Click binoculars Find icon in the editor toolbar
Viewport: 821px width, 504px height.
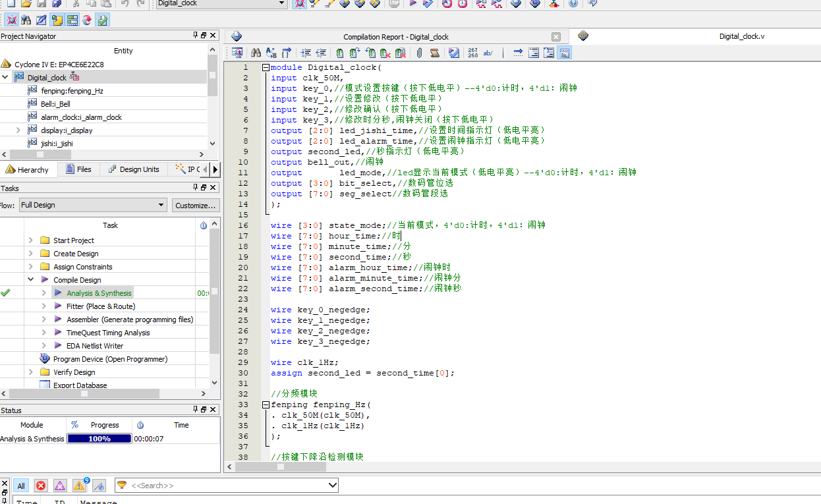pyautogui.click(x=256, y=53)
